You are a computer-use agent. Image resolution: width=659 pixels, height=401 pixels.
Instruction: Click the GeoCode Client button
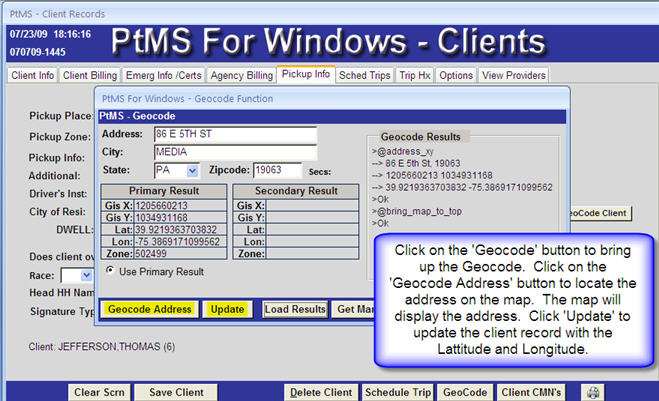(600, 213)
